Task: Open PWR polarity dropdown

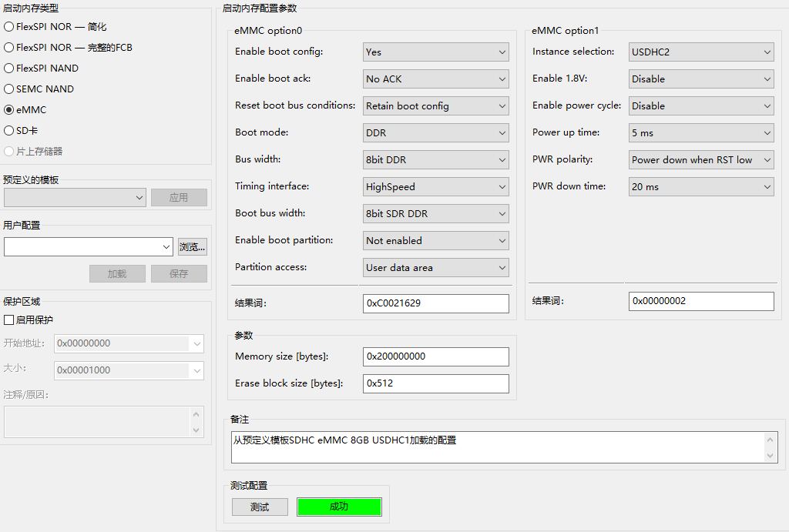Action: pyautogui.click(x=701, y=160)
